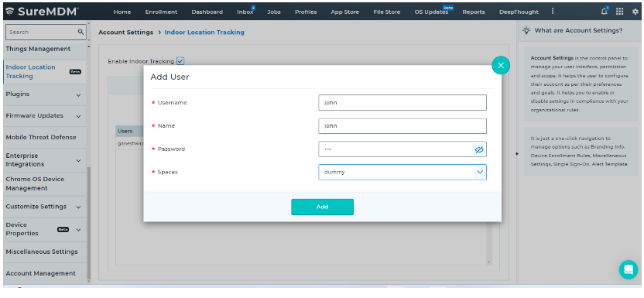Click the sidebar Search field
This screenshot has width=644, height=298.
click(x=45, y=32)
